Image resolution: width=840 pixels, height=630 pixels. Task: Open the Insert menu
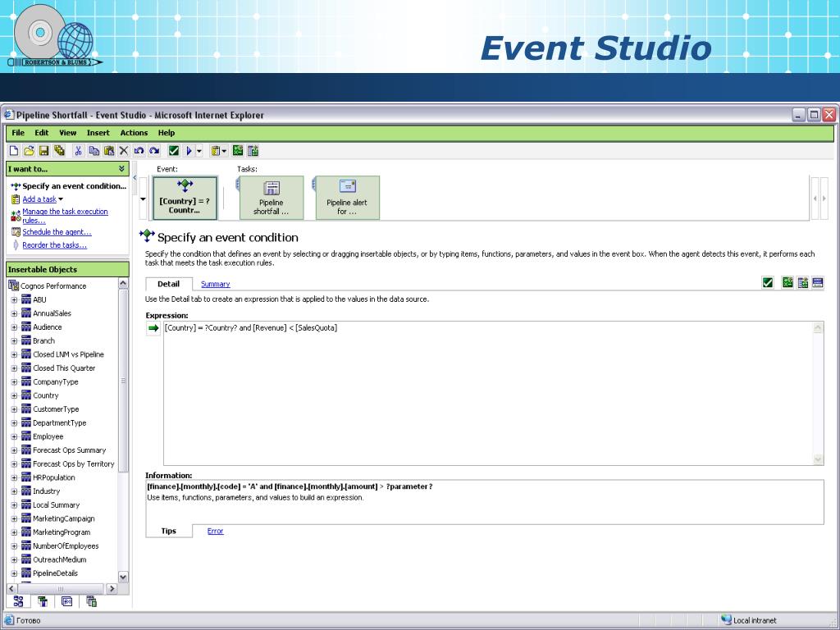pyautogui.click(x=98, y=133)
